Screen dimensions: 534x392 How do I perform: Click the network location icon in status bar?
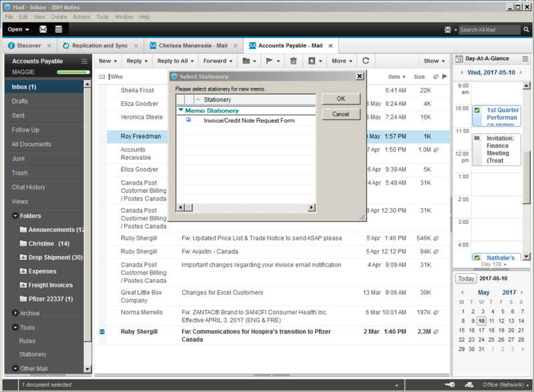(x=469, y=385)
